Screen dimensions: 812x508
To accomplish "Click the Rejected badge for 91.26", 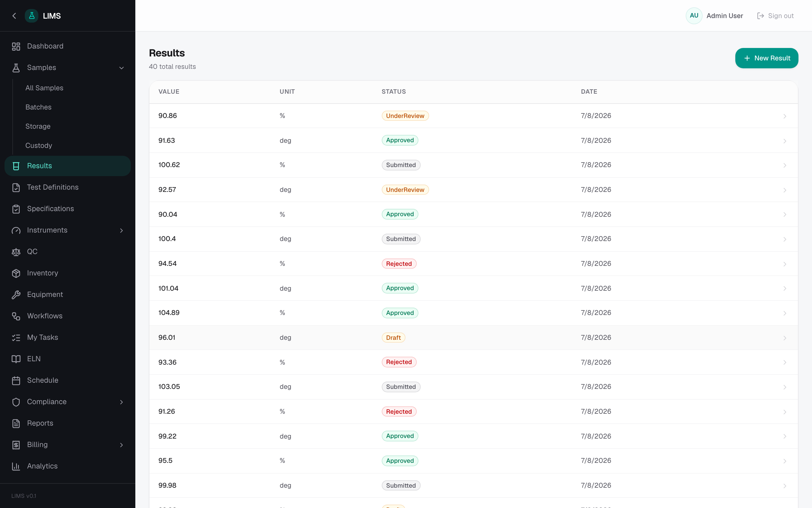I will coord(399,411).
